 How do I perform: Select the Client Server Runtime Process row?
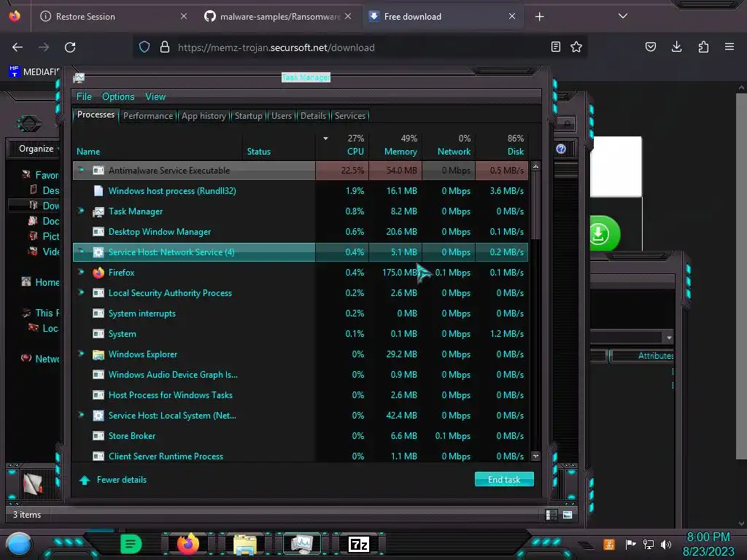(301, 456)
